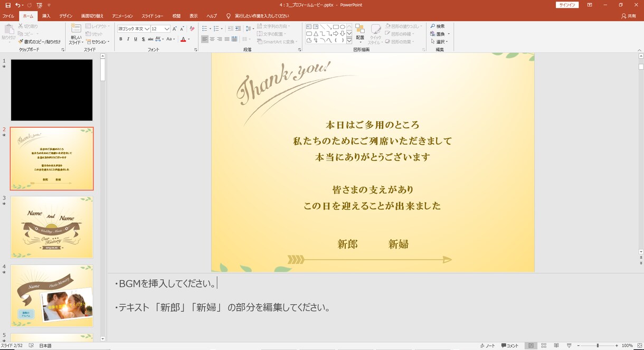644x350 pixels.
Task: Open the bullets list dropdown
Action: [211, 29]
